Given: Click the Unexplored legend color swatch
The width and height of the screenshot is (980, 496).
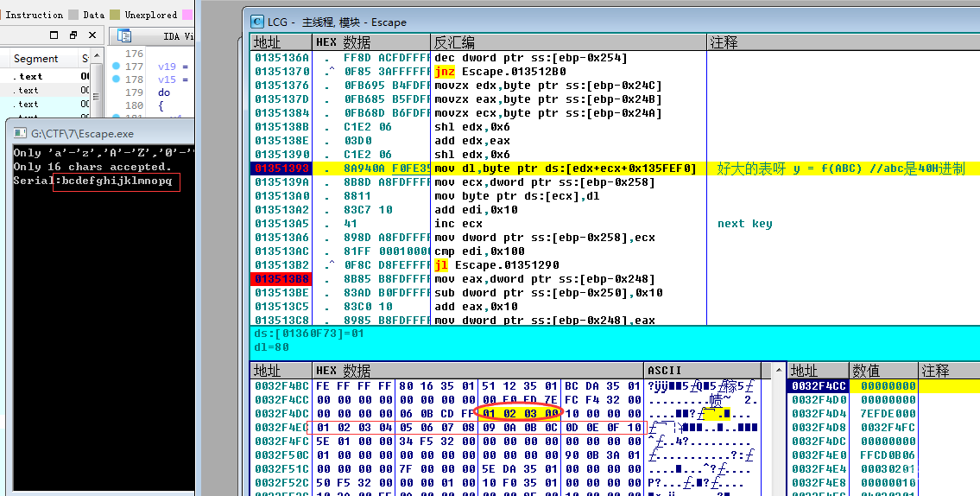Looking at the screenshot, I should point(115,15).
